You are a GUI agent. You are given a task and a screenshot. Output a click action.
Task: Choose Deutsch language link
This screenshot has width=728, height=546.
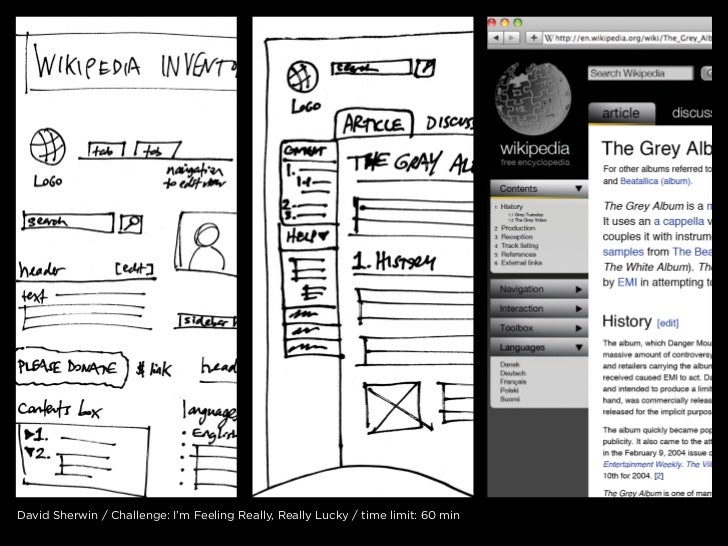pyautogui.click(x=513, y=373)
